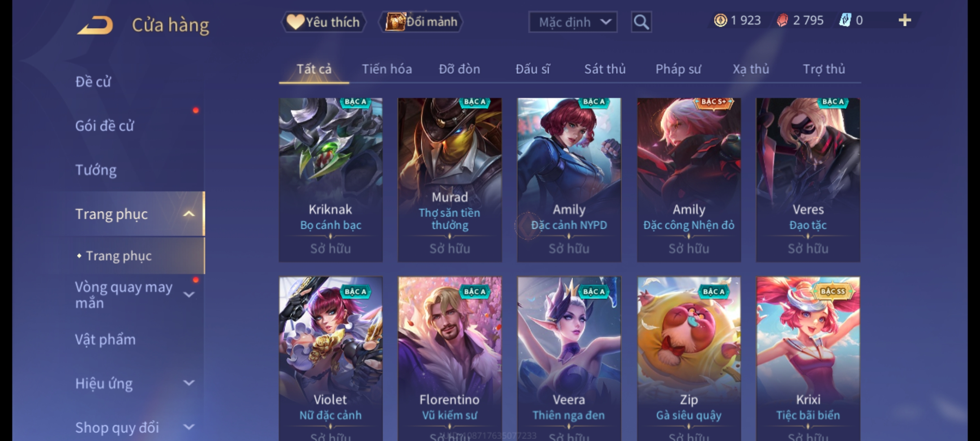Expand Shop quy đổi section
This screenshot has height=441, width=980.
pos(189,427)
